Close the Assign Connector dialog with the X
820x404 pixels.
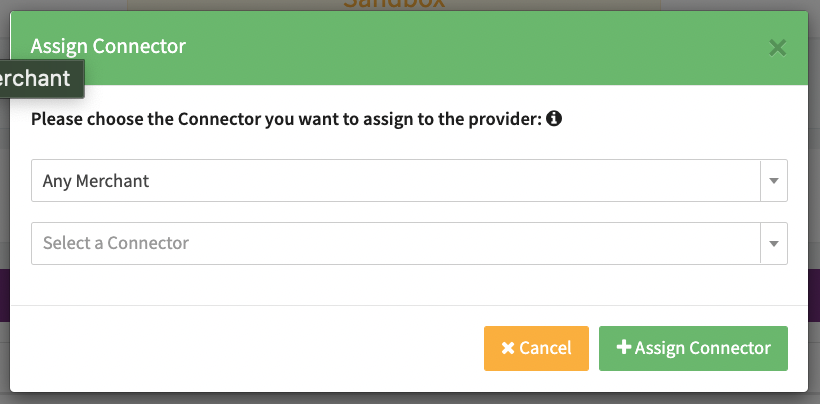777,47
